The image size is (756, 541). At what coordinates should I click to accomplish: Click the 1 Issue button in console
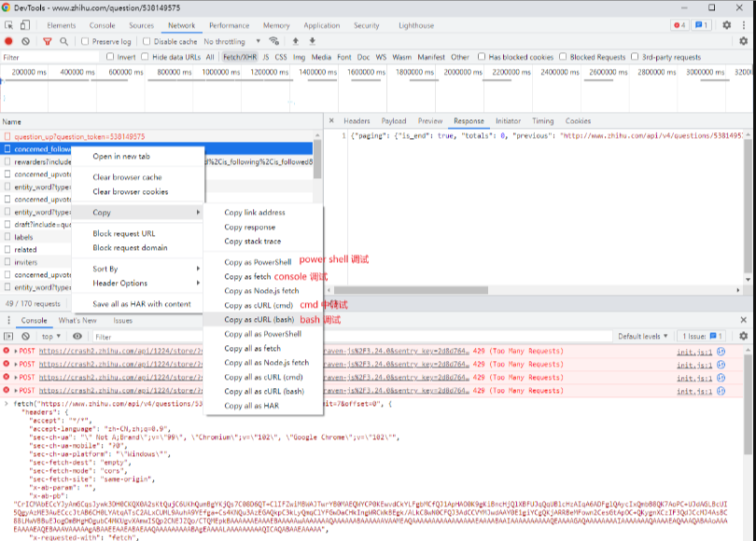tap(702, 336)
